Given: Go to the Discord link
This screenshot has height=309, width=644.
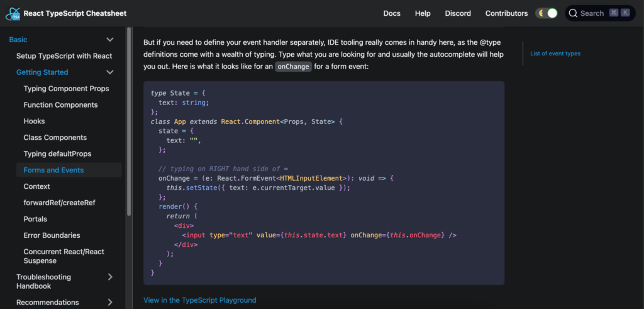Looking at the screenshot, I should click(x=458, y=13).
